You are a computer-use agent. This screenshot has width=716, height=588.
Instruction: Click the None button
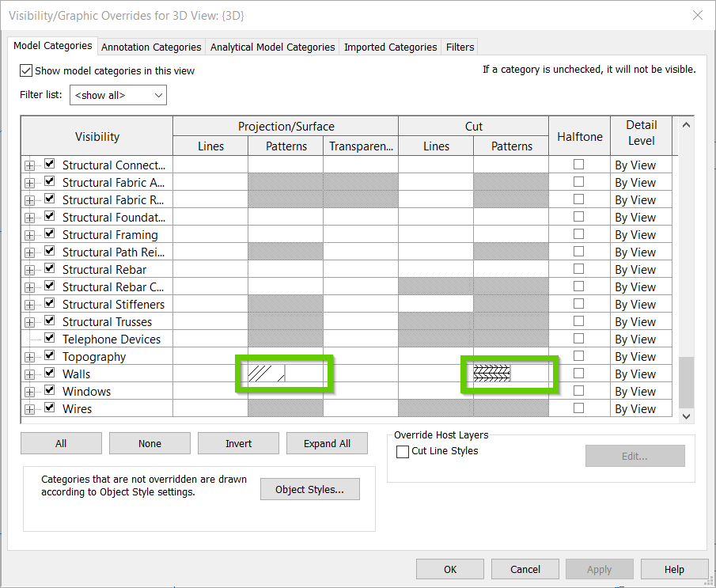point(150,443)
